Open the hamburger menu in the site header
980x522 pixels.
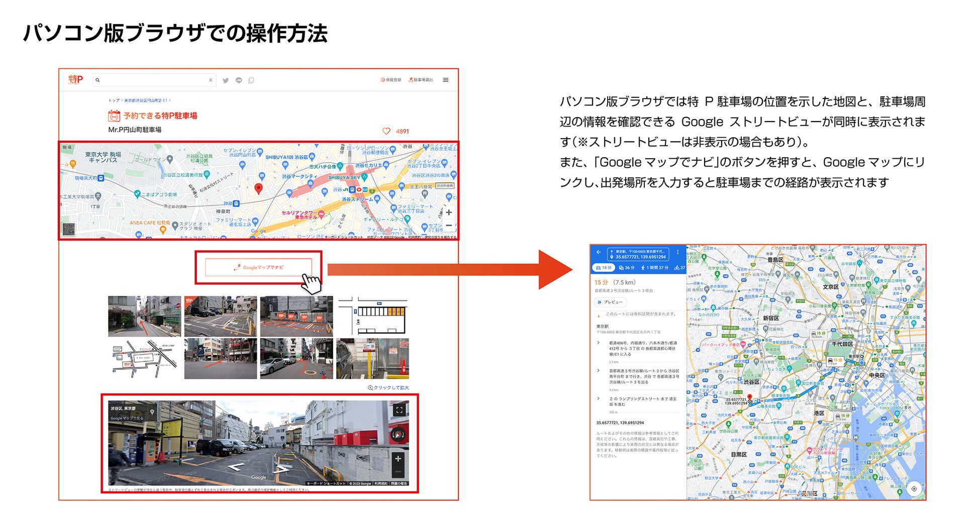(446, 80)
